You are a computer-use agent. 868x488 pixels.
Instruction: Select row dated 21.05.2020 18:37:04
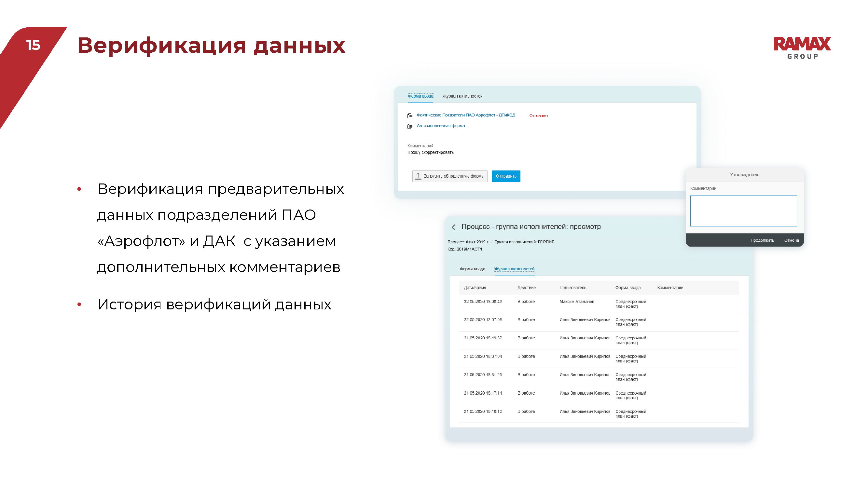click(599, 359)
